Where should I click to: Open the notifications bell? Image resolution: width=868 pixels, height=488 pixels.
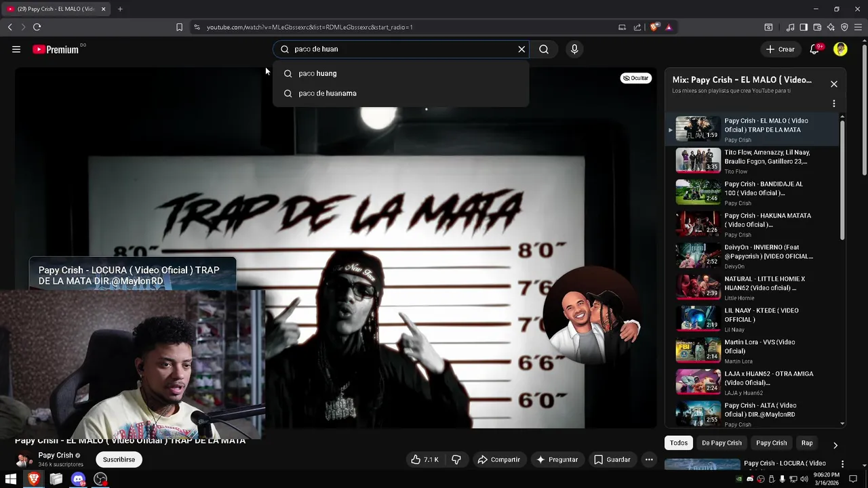coord(814,49)
